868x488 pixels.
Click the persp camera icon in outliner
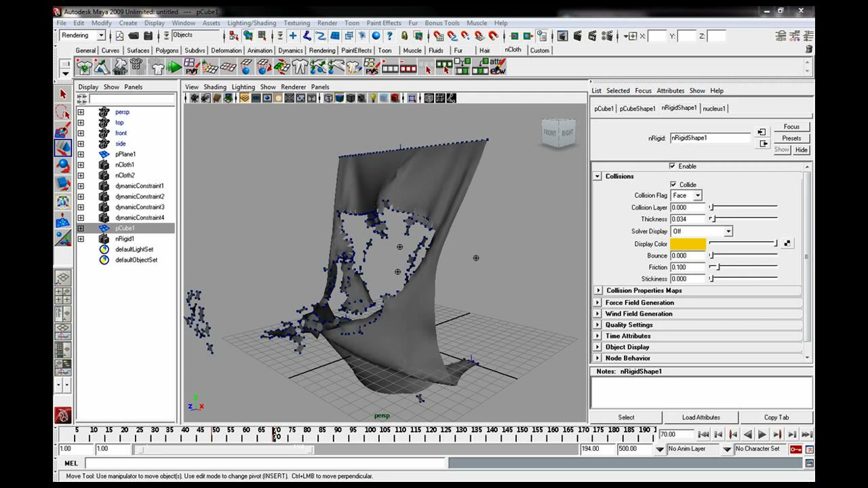pos(104,112)
